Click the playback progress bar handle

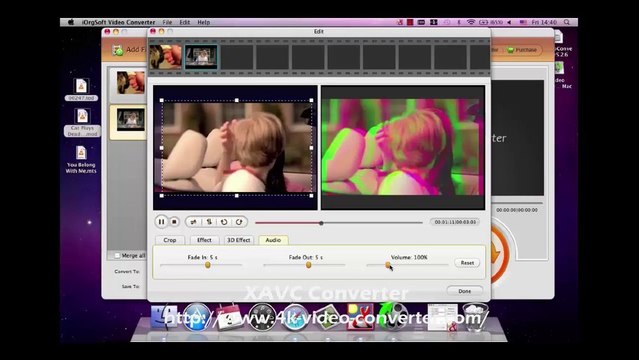[321, 223]
